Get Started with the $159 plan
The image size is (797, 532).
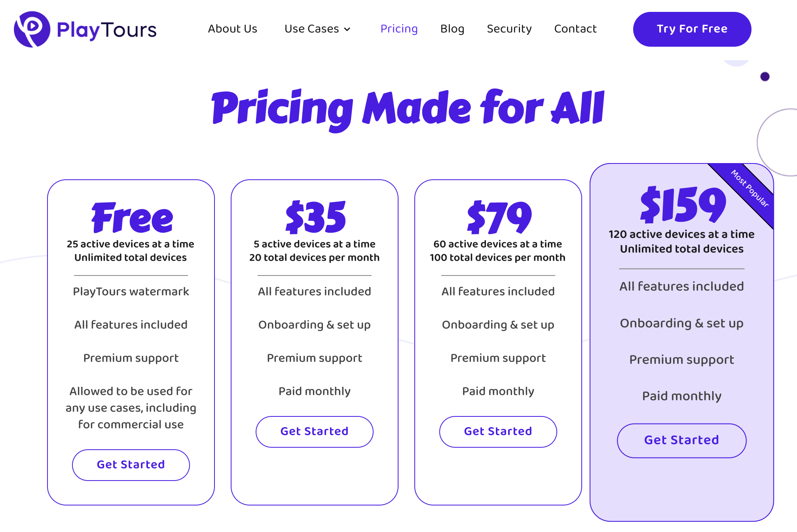pyautogui.click(x=682, y=441)
